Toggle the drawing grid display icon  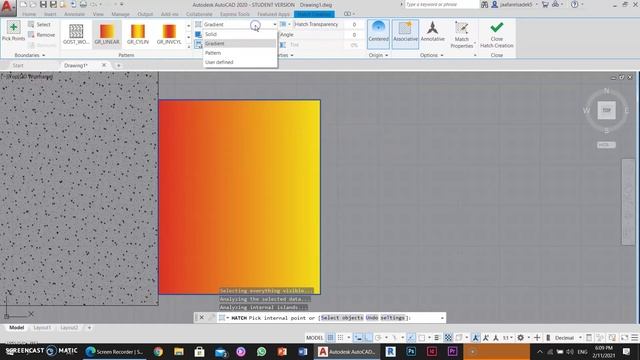[330, 338]
